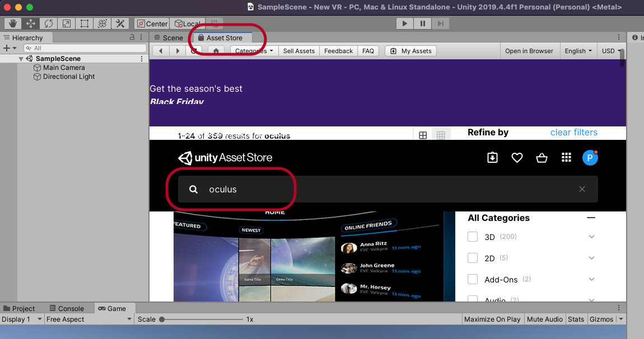Open the English language dropdown
Viewport: 644px width, 339px height.
click(x=578, y=51)
